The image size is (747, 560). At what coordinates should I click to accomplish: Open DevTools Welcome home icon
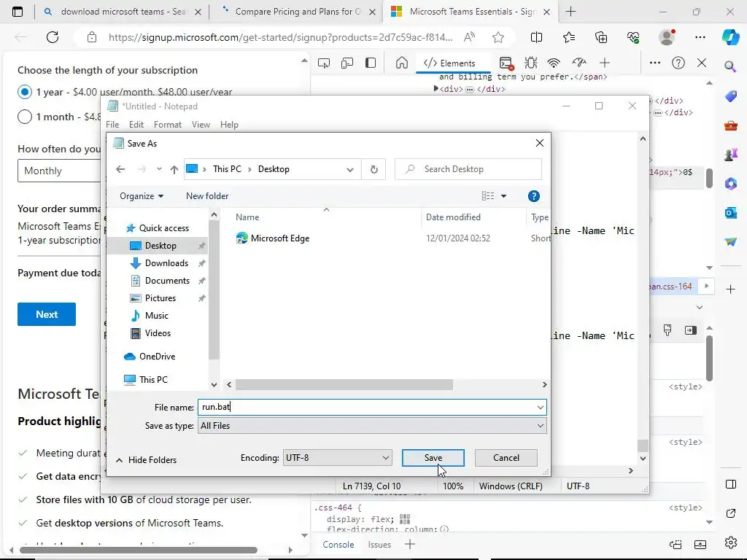tap(402, 63)
